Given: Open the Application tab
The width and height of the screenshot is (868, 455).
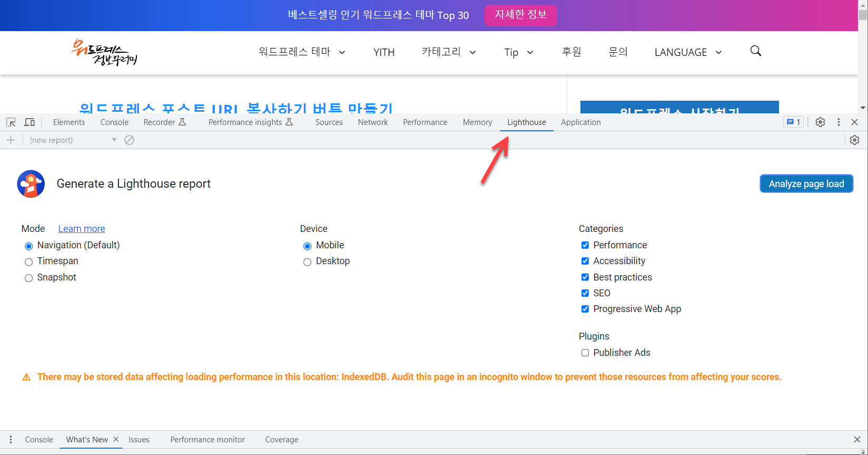Looking at the screenshot, I should tap(581, 122).
